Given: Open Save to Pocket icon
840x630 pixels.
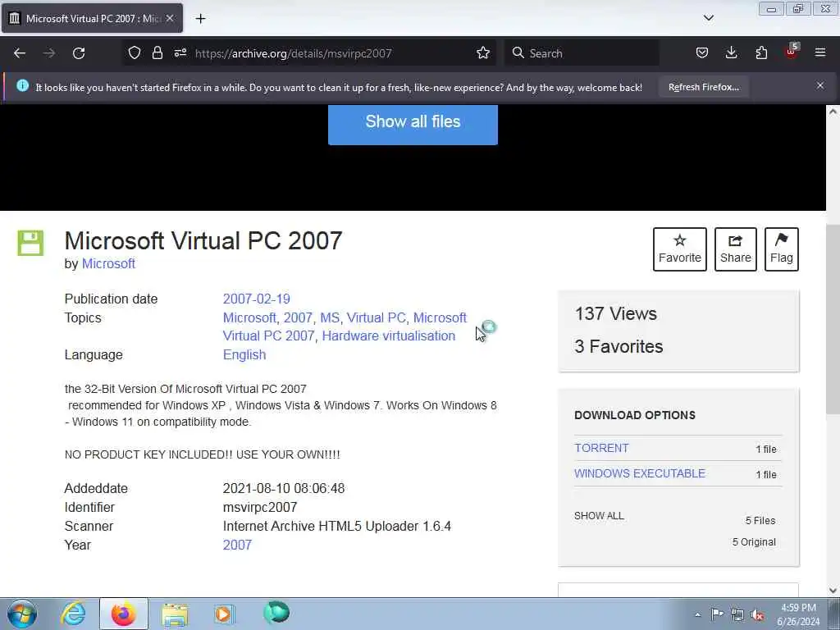Looking at the screenshot, I should (702, 53).
